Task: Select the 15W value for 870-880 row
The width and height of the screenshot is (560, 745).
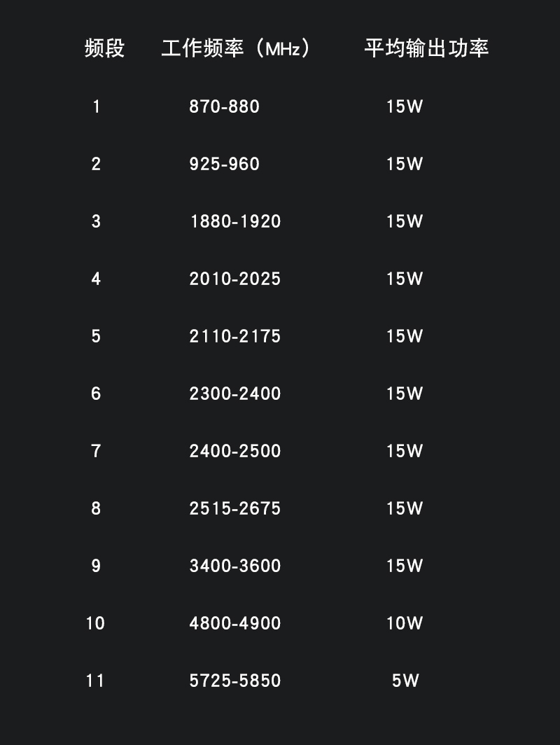Action: (405, 106)
